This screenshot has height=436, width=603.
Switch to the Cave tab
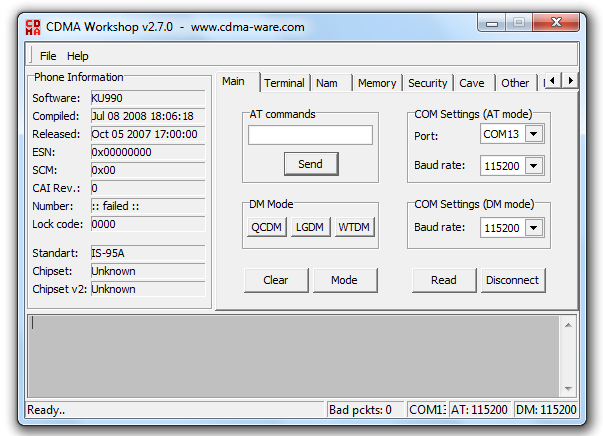(x=473, y=83)
